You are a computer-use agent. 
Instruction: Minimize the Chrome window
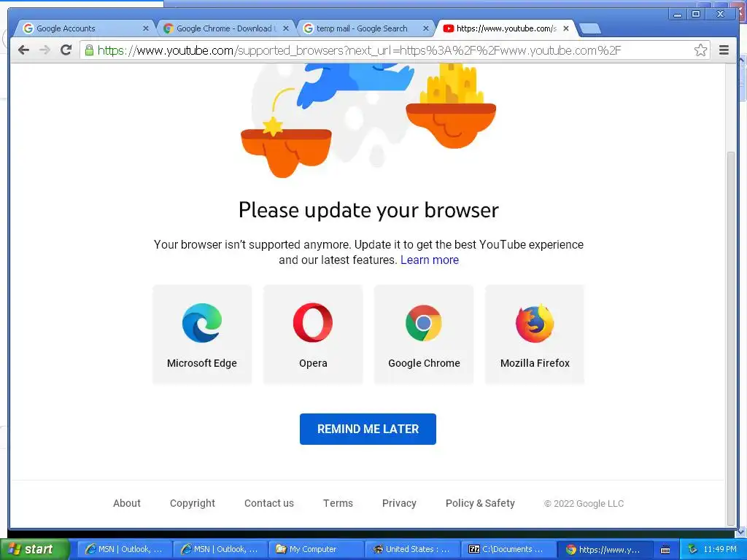point(677,15)
